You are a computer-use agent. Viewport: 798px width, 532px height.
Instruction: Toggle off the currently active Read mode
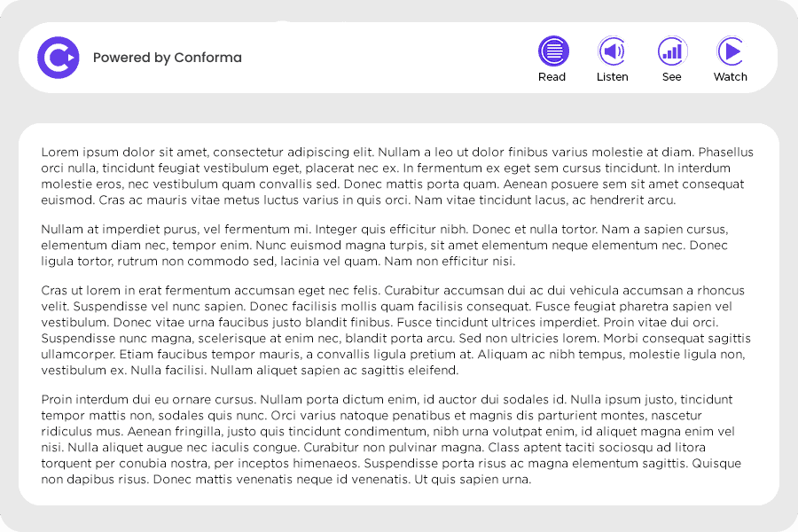(x=552, y=51)
